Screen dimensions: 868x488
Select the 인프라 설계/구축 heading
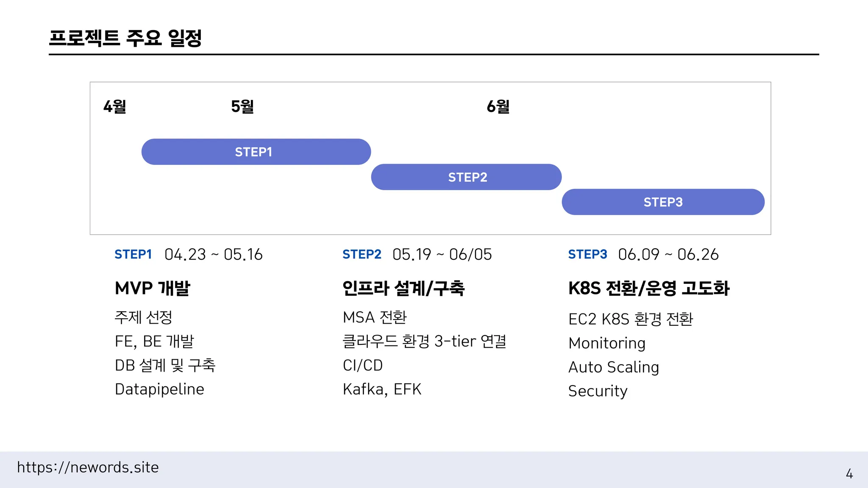403,288
